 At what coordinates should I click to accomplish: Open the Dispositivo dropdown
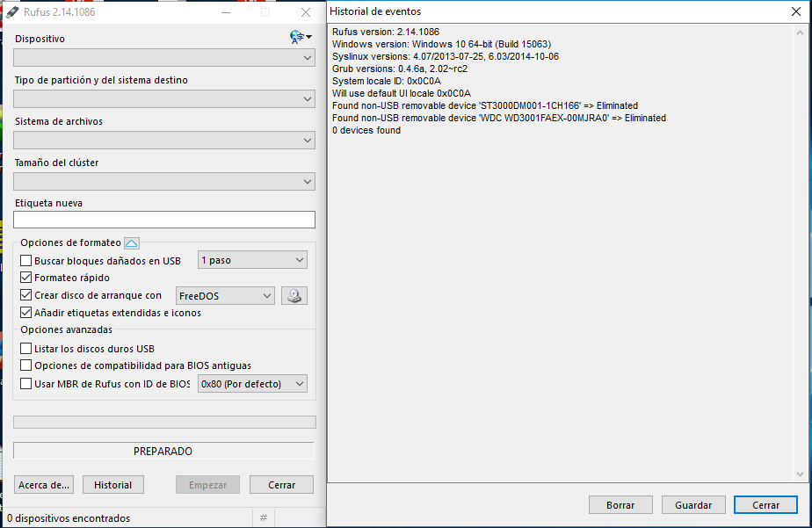pyautogui.click(x=164, y=57)
